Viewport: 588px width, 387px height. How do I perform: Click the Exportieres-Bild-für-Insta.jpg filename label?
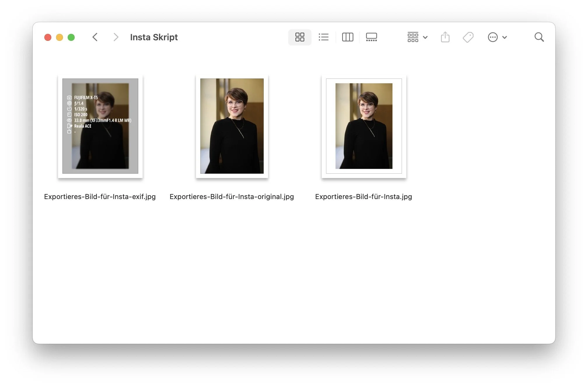click(x=363, y=197)
